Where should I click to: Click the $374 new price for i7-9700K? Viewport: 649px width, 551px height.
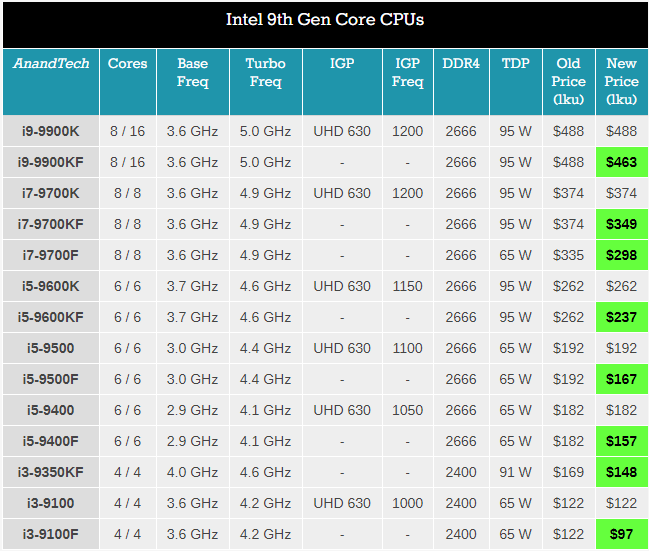[x=622, y=193]
